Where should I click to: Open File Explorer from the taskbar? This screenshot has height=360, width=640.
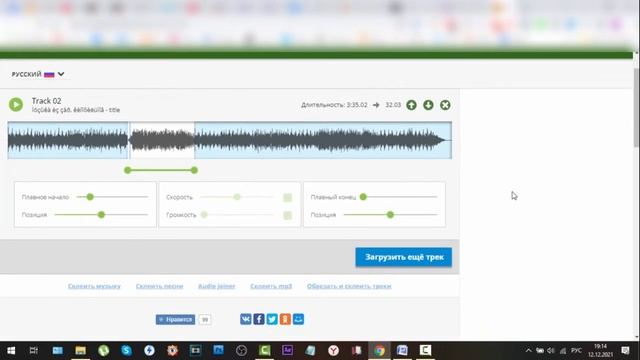80,350
